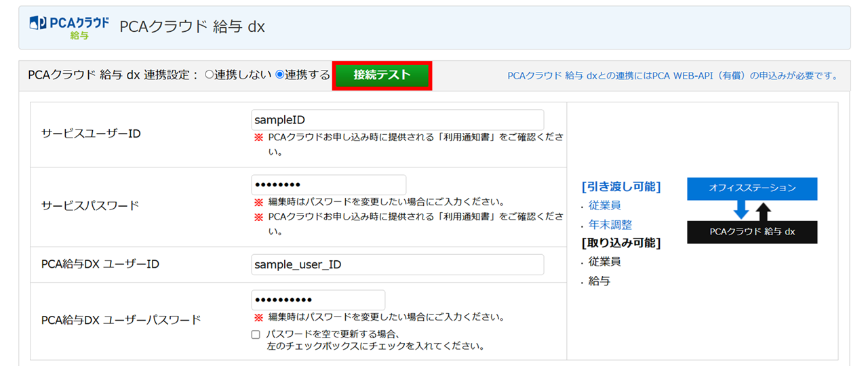Click the PCA WEB-API申込み notice text
The image size is (868, 366).
(672, 76)
